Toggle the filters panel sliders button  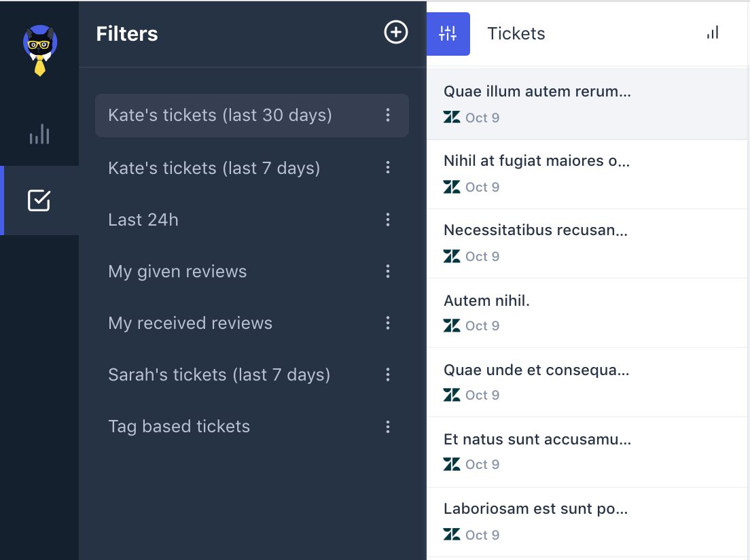coord(448,33)
